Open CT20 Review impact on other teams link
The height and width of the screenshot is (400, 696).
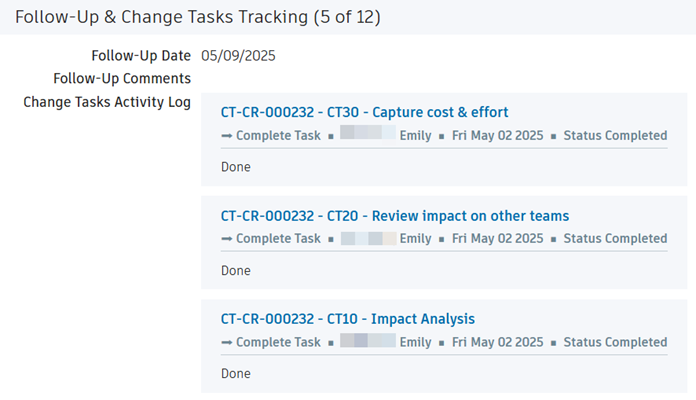pyautogui.click(x=394, y=215)
